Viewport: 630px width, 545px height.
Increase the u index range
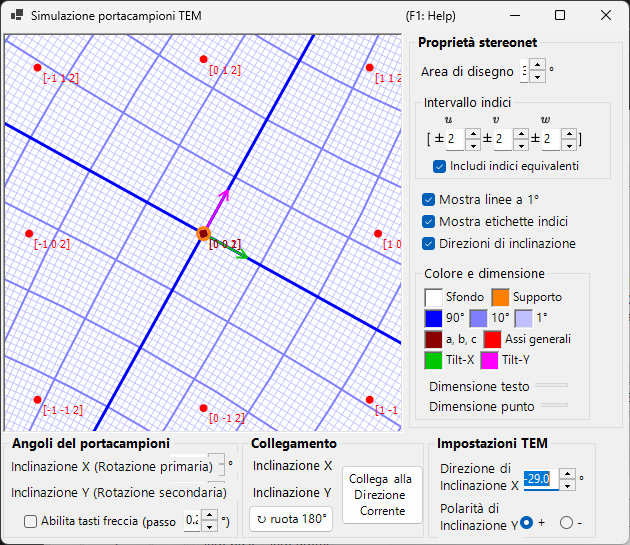[x=473, y=134]
